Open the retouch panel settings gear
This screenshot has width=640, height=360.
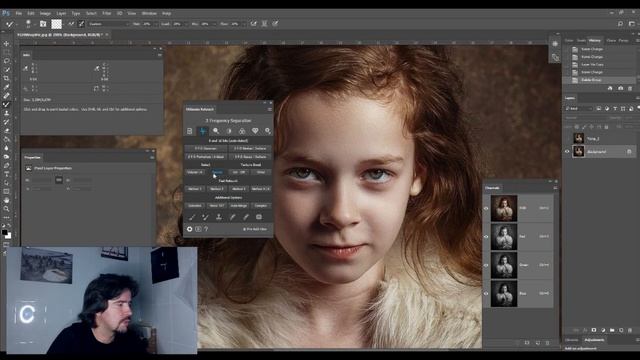189,229
